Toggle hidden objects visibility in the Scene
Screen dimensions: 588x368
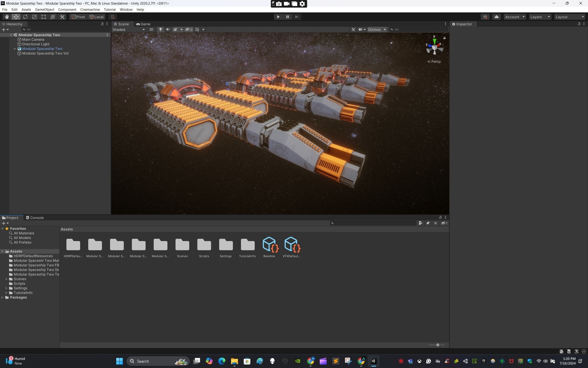pos(189,29)
